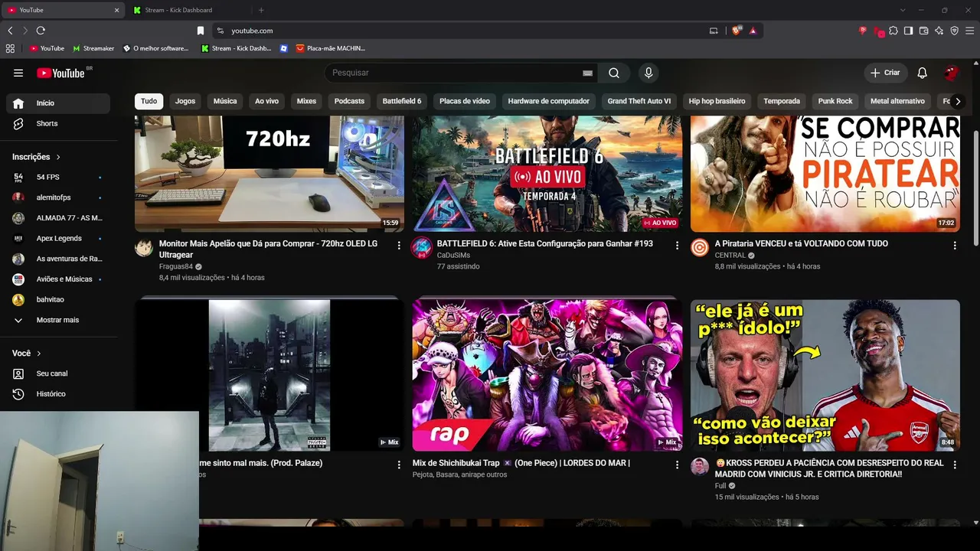Open a new browser tab
This screenshot has height=551, width=980.
[261, 10]
